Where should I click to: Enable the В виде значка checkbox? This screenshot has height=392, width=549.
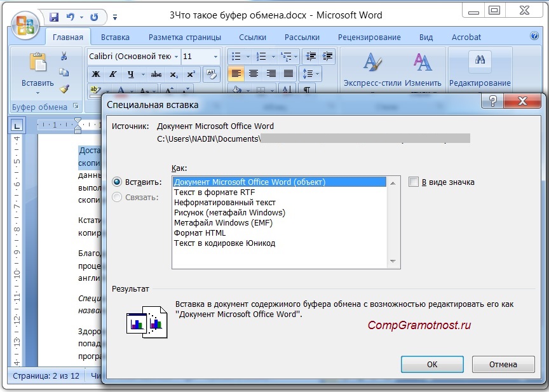pyautogui.click(x=414, y=182)
